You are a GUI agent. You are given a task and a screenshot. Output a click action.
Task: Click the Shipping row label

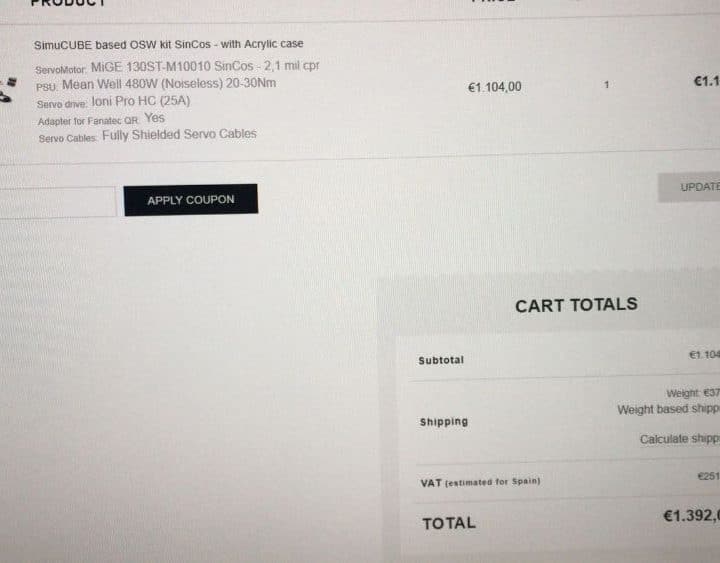coord(444,422)
